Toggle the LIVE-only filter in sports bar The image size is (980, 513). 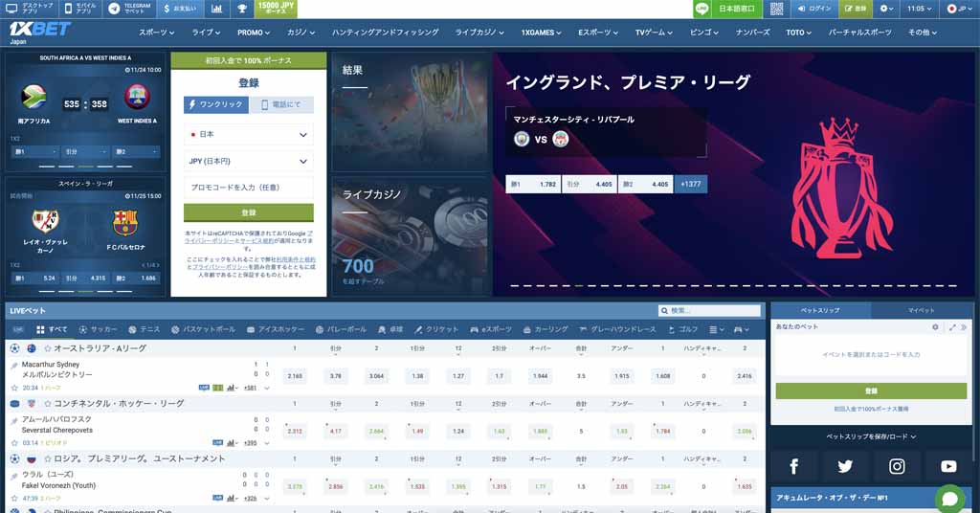coord(18,329)
